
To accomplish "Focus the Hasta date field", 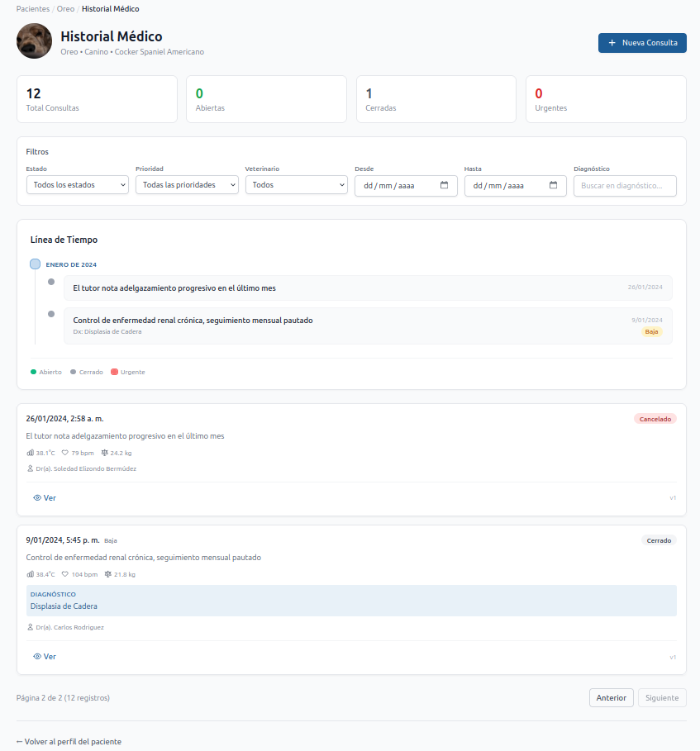I will [516, 186].
